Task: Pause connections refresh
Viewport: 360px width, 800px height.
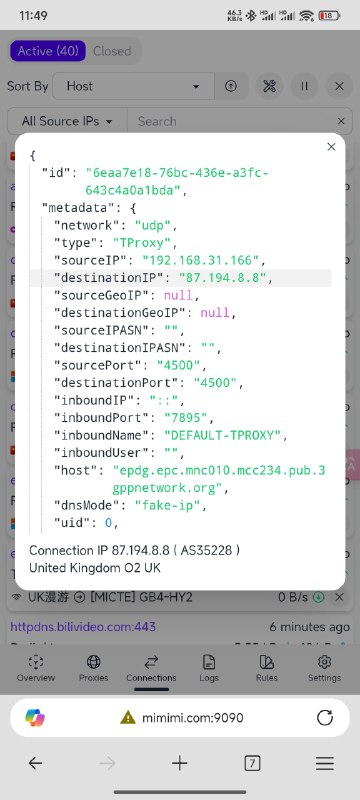Action: pyautogui.click(x=304, y=86)
